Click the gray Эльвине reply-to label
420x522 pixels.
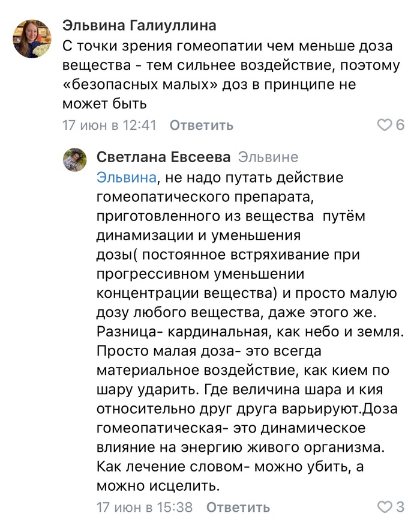click(268, 157)
